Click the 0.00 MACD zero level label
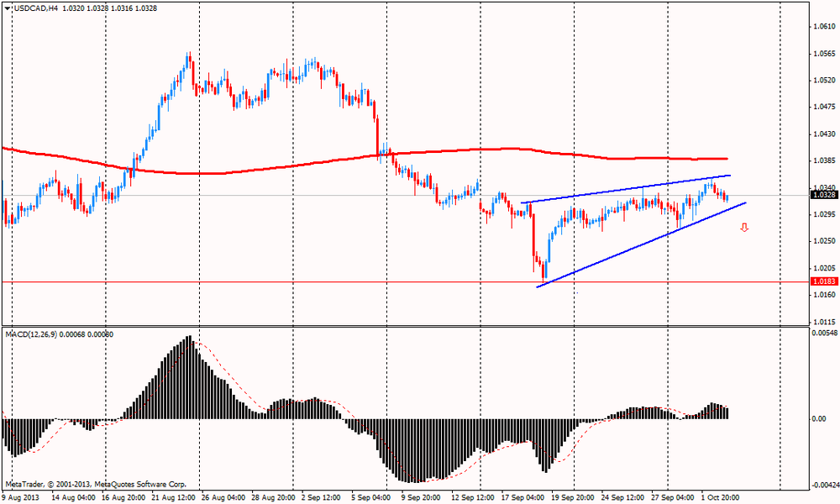Image resolution: width=840 pixels, height=504 pixels. pyautogui.click(x=819, y=418)
